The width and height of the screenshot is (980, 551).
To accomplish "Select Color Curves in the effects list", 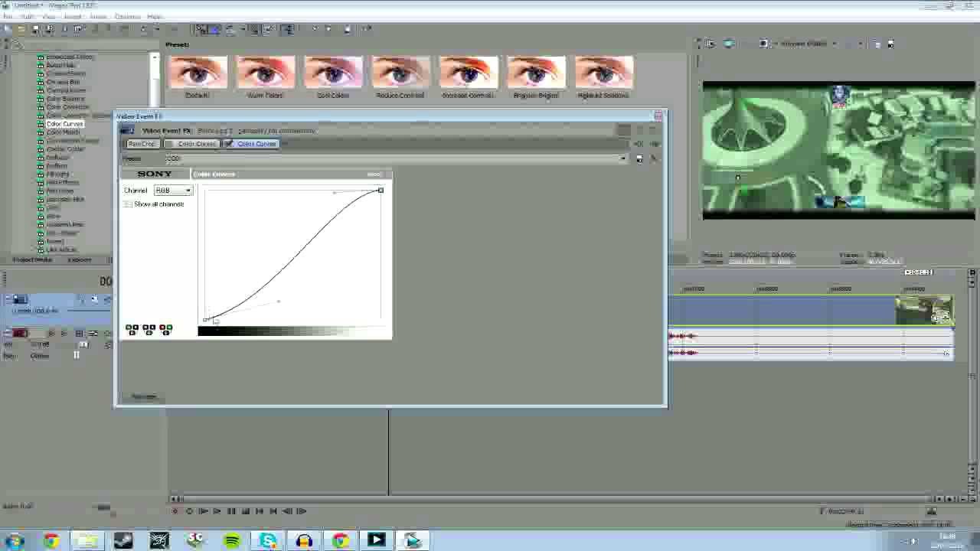I will coord(64,124).
